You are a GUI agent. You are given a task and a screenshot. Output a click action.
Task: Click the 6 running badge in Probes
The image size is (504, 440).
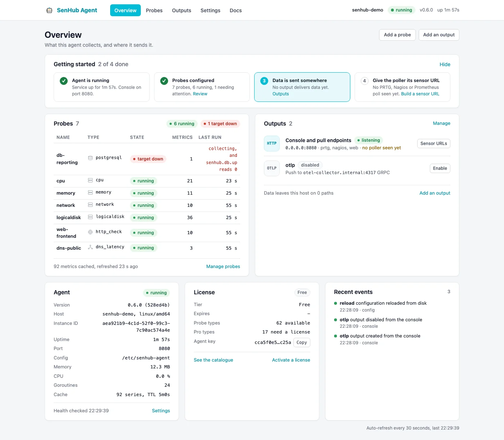tap(182, 124)
